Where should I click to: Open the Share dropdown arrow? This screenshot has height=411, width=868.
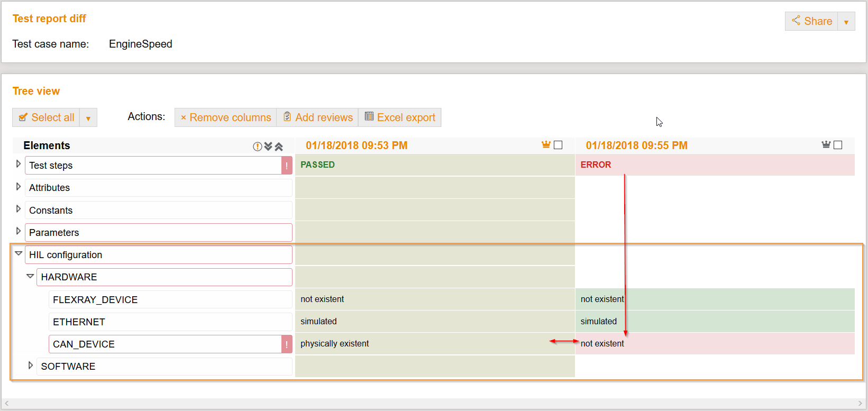tap(846, 22)
